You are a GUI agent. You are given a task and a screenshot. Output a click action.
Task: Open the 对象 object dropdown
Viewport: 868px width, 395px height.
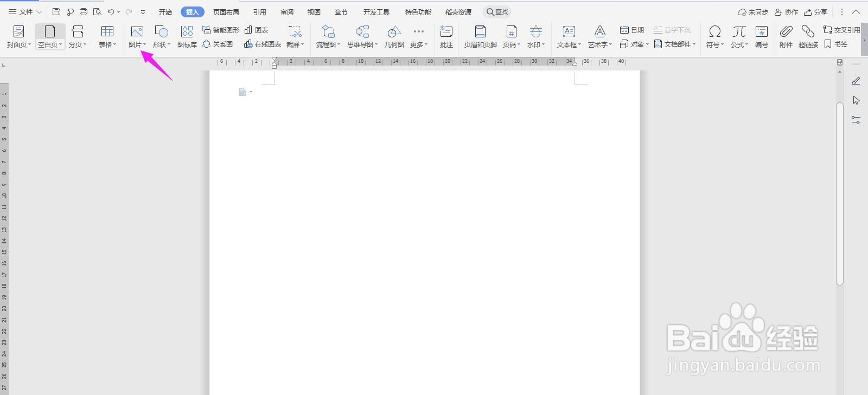coord(634,44)
